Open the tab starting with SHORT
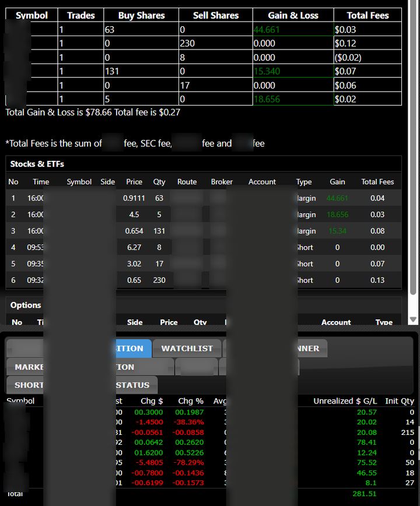Viewport: 420px width, 506px height. pyautogui.click(x=25, y=385)
